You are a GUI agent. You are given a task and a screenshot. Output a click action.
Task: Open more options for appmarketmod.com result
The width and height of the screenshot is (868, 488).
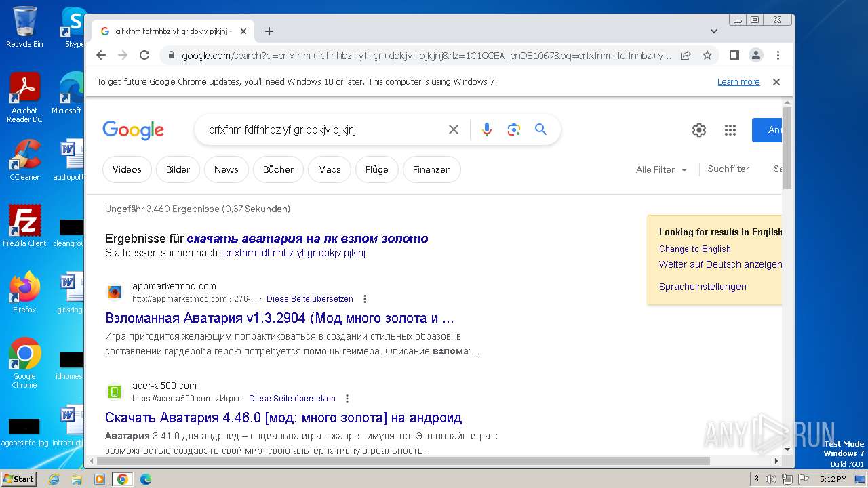365,299
